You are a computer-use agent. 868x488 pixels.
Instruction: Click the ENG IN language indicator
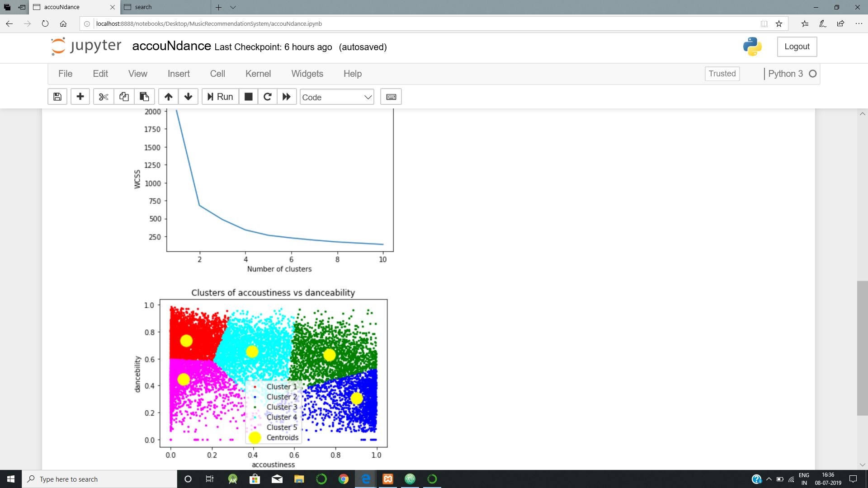coord(804,479)
